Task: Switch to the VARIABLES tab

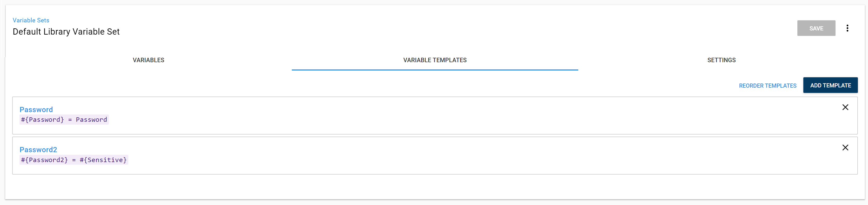Action: [148, 60]
